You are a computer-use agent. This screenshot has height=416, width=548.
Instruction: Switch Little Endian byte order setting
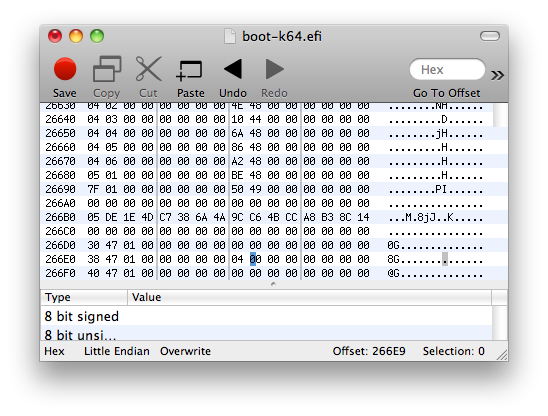tap(117, 351)
